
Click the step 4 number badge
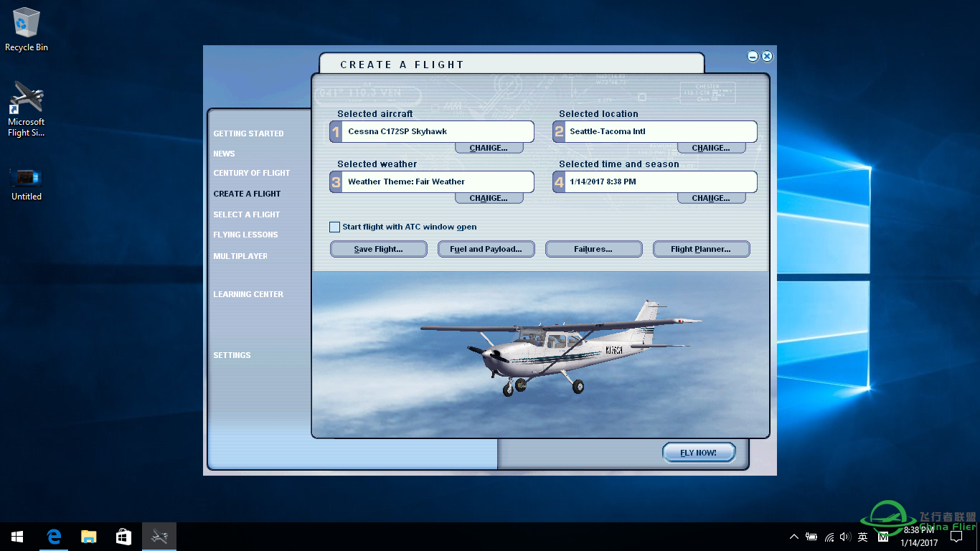point(559,182)
